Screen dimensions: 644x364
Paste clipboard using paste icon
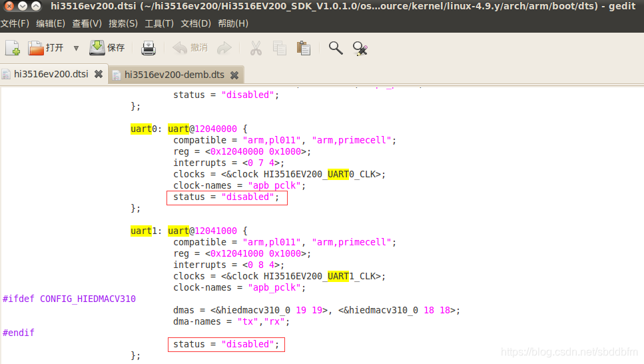[x=304, y=48]
